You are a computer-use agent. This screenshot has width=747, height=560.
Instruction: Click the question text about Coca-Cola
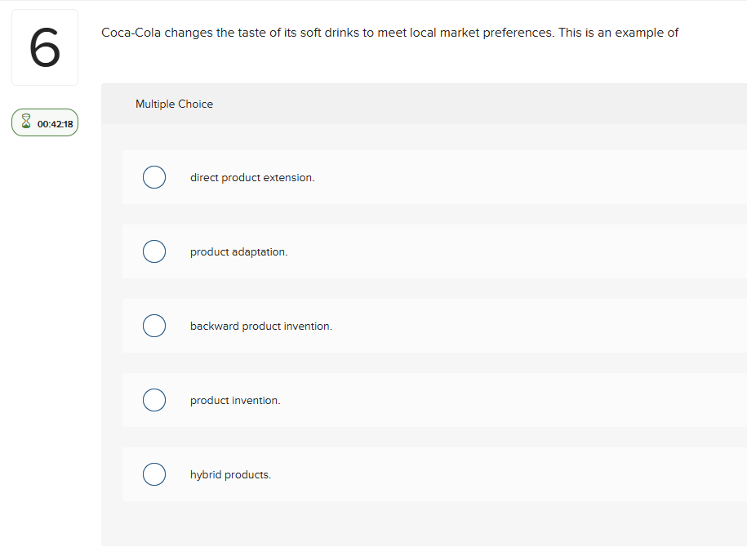point(389,33)
